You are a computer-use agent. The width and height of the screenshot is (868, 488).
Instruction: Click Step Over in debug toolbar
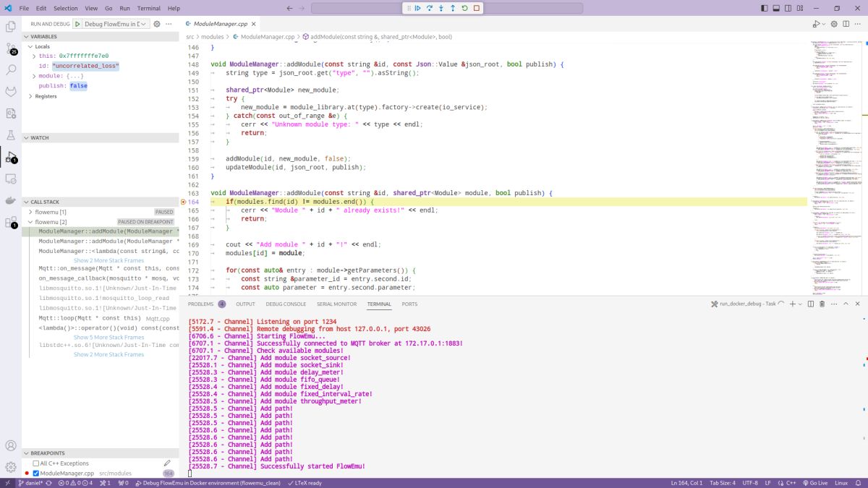[x=429, y=8]
